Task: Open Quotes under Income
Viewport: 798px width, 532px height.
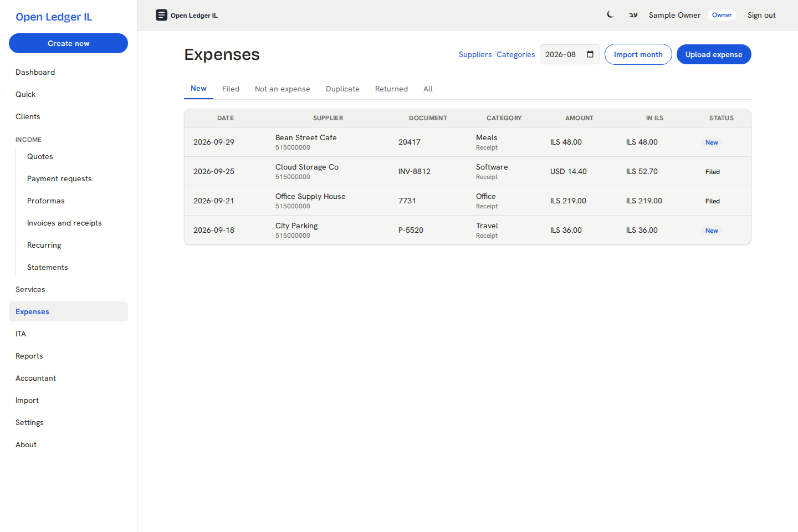Action: pos(74,156)
